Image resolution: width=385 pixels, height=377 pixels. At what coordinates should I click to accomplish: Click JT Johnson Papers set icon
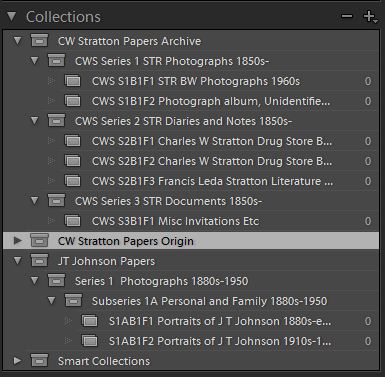(40, 261)
